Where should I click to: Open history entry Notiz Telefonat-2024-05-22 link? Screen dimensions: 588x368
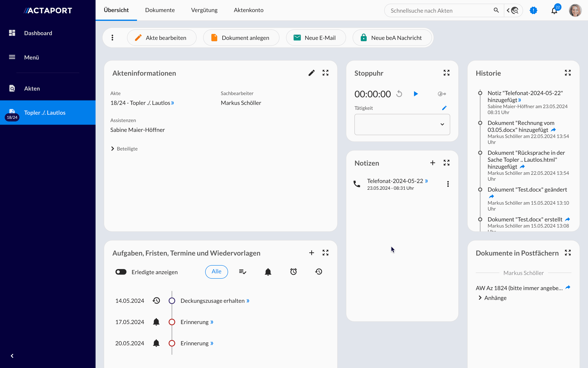click(519, 100)
